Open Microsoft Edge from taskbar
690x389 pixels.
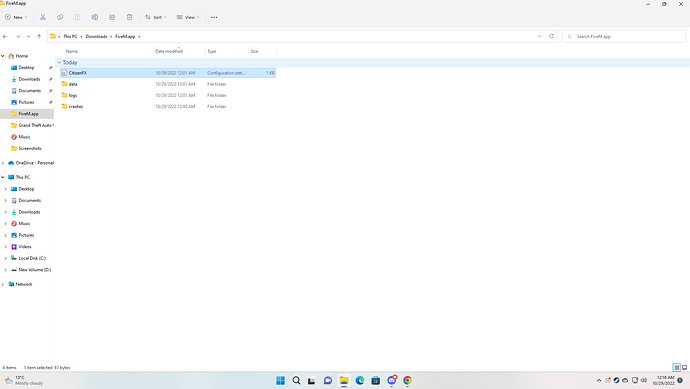pos(360,381)
